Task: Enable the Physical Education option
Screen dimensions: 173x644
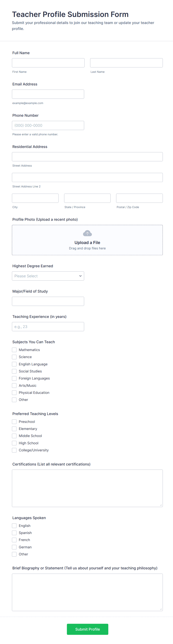Action: 14,393
